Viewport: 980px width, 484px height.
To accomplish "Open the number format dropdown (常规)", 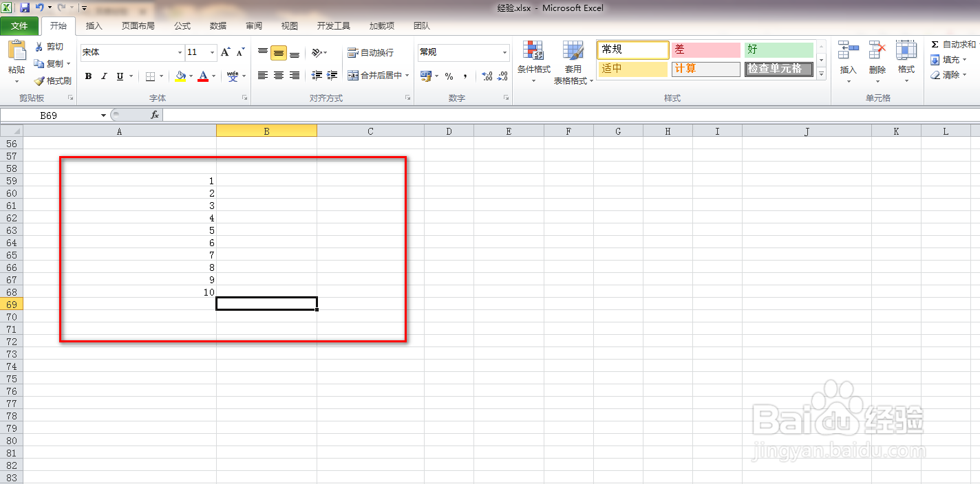I will [x=504, y=52].
